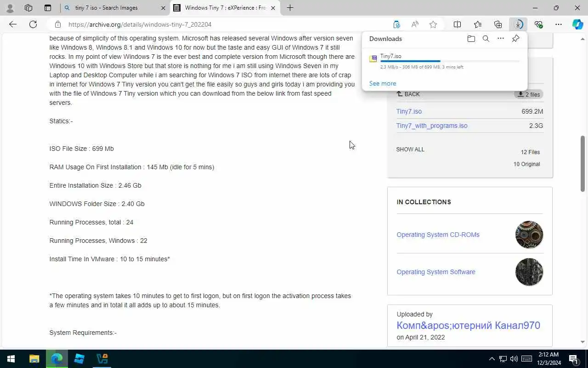Open the touch keyboard tray icon
This screenshot has width=588, height=368.
tap(526, 359)
